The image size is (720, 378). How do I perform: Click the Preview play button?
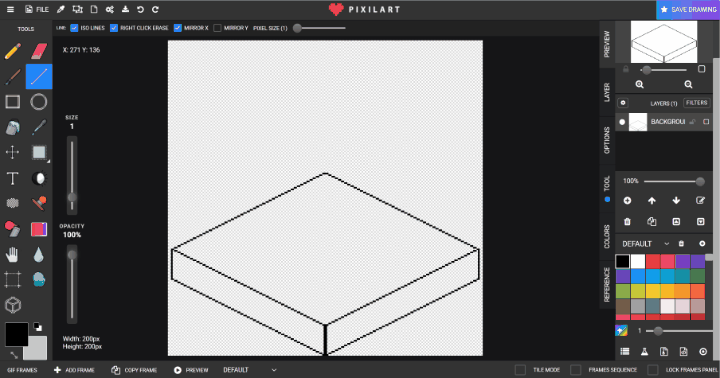click(x=191, y=370)
